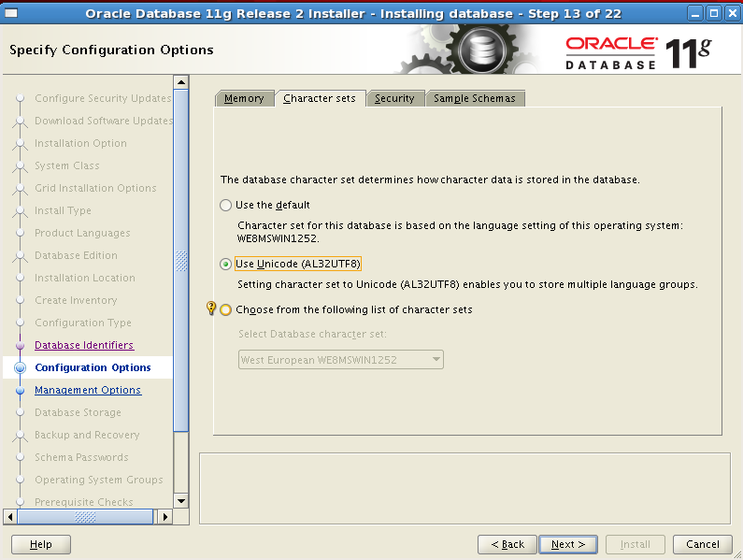Screen dimensions: 743x560
Task: Maximize the installer window
Action: [x=714, y=13]
